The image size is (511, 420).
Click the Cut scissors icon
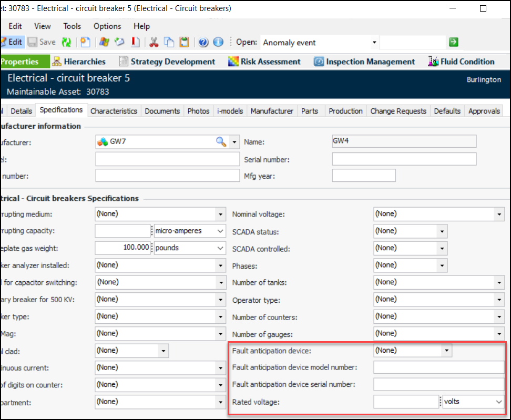click(x=154, y=42)
